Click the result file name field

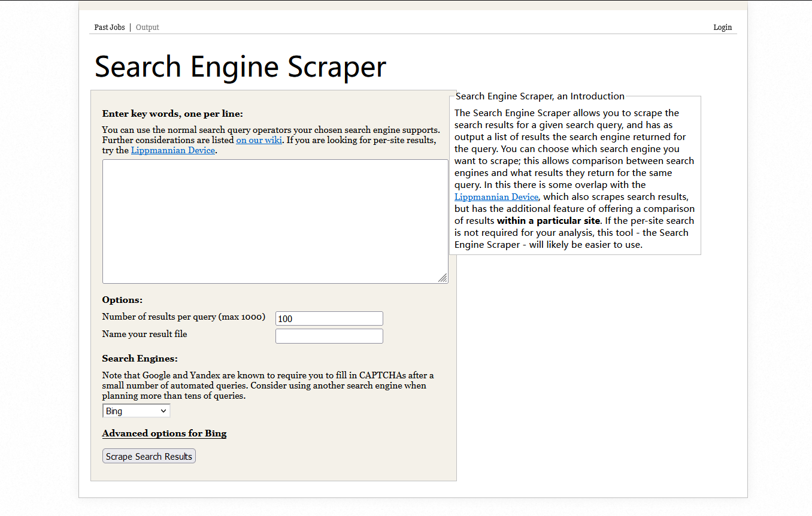tap(329, 336)
